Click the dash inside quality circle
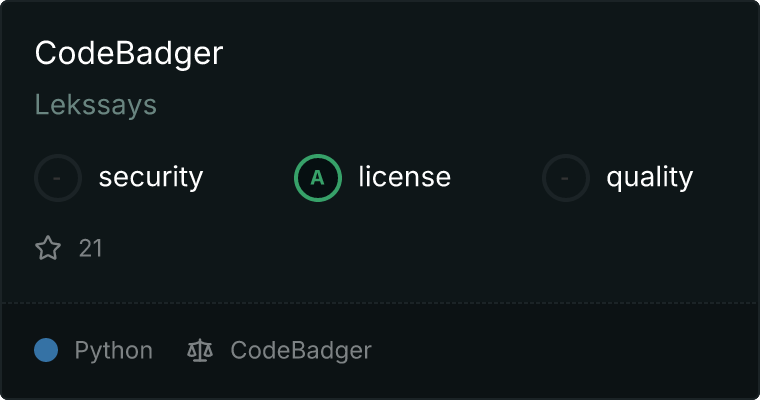Screen dimensions: 760x400 565,178
